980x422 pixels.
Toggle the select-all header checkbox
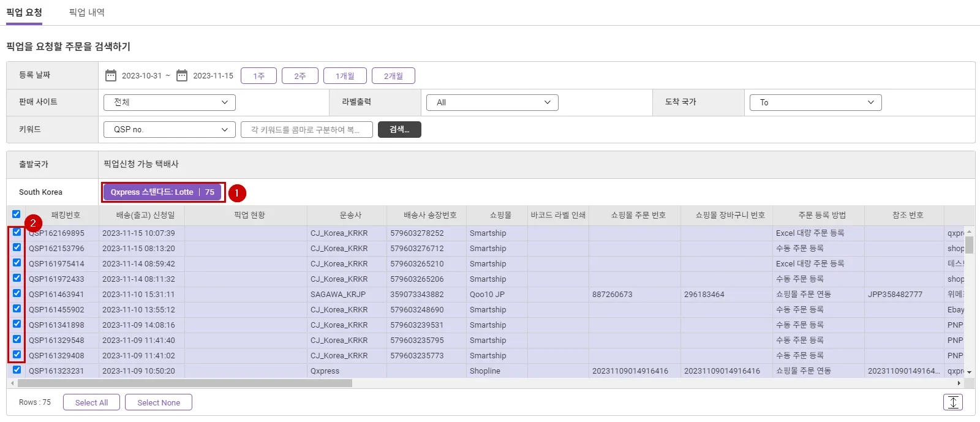pyautogui.click(x=17, y=214)
